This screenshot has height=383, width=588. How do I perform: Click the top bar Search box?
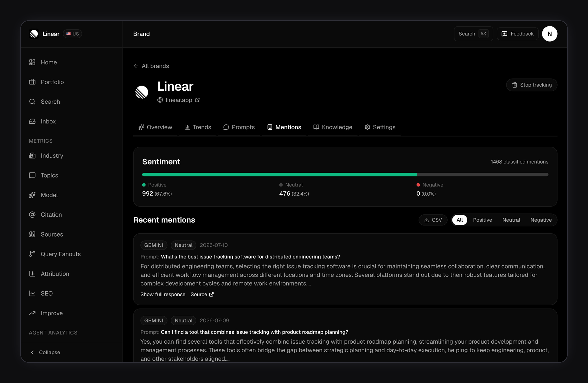pos(473,34)
